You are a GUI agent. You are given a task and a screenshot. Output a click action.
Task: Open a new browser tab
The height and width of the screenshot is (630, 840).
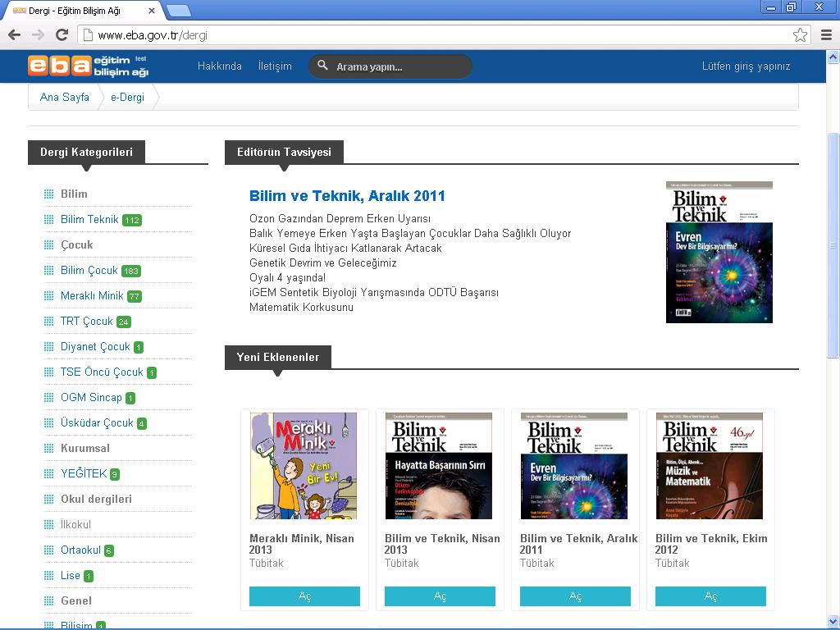pyautogui.click(x=178, y=10)
